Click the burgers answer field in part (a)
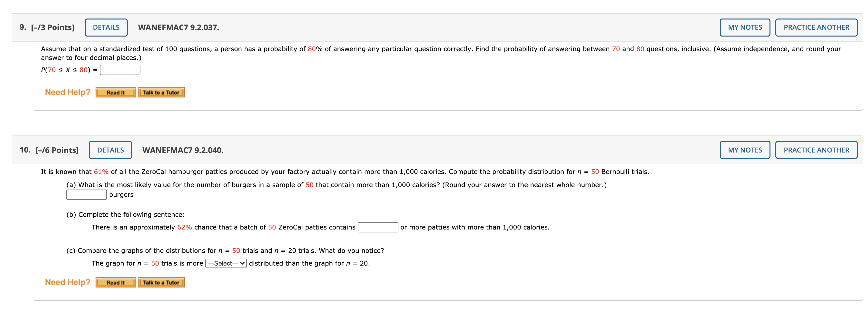This screenshot has width=868, height=325. coord(86,195)
